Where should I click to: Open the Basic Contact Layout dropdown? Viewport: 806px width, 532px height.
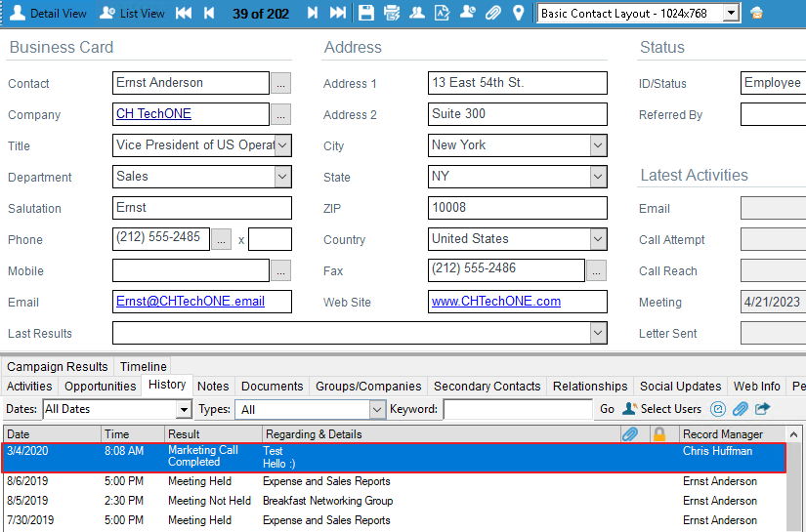point(731,14)
